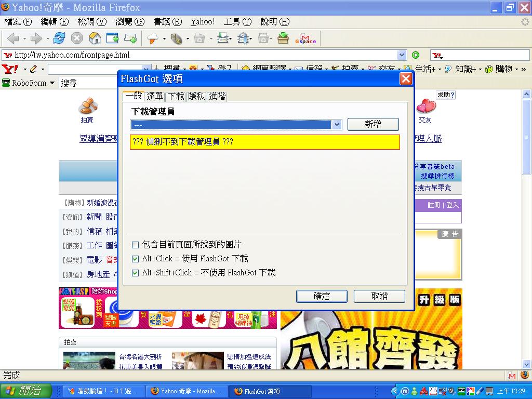Click the page vertical scrollbar down arrow
The width and height of the screenshot is (532, 399).
527,365
